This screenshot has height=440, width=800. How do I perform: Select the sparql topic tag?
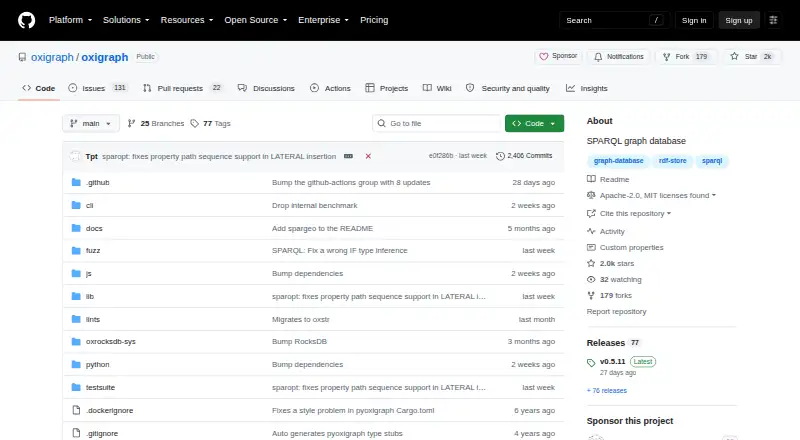(x=712, y=161)
